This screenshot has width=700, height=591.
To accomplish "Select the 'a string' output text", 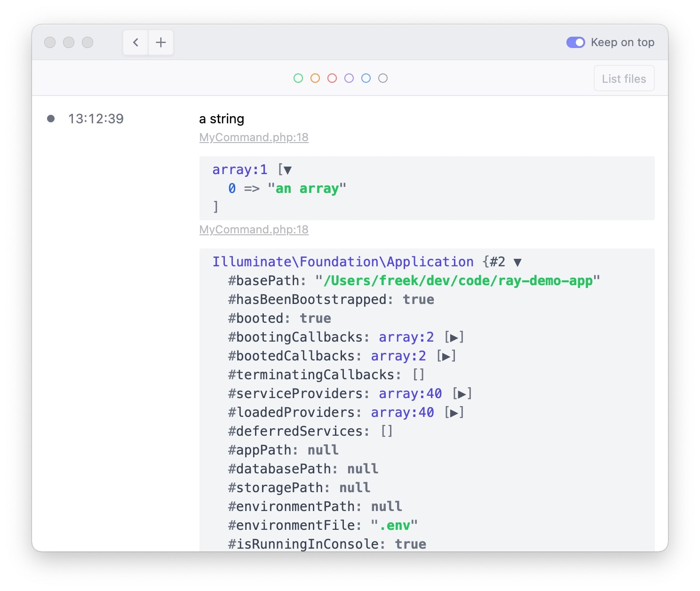I will coord(222,119).
